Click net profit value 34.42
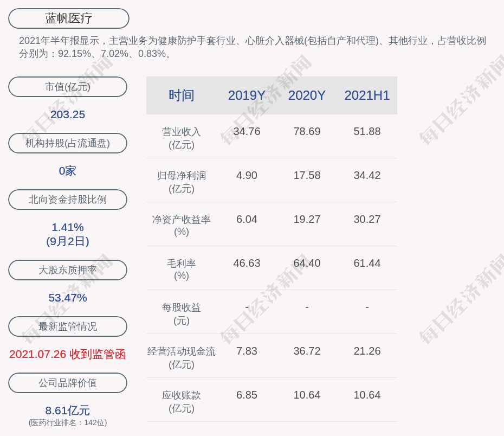Viewport: 504px width, 436px height. coord(367,176)
